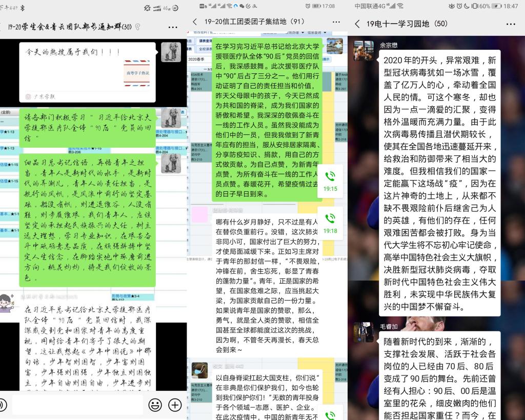This screenshot has height=420, width=525.
Task: Tap the 17:08 clock in the status bar
Action: [328, 6]
